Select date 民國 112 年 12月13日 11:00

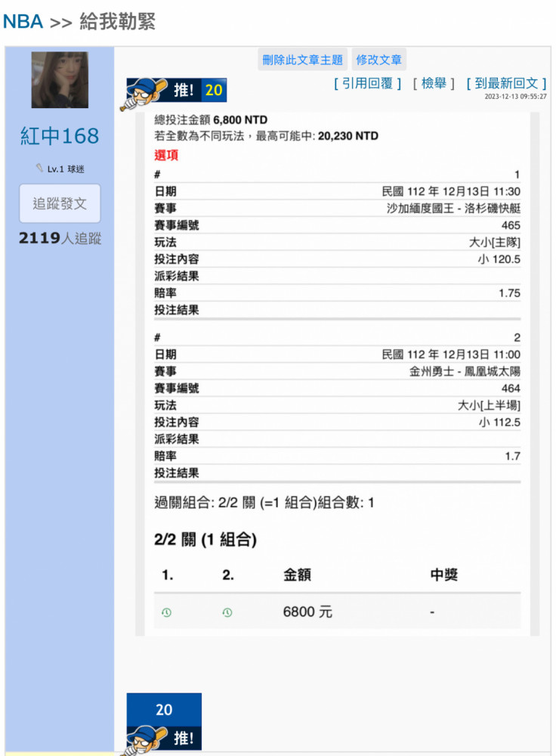pyautogui.click(x=451, y=355)
